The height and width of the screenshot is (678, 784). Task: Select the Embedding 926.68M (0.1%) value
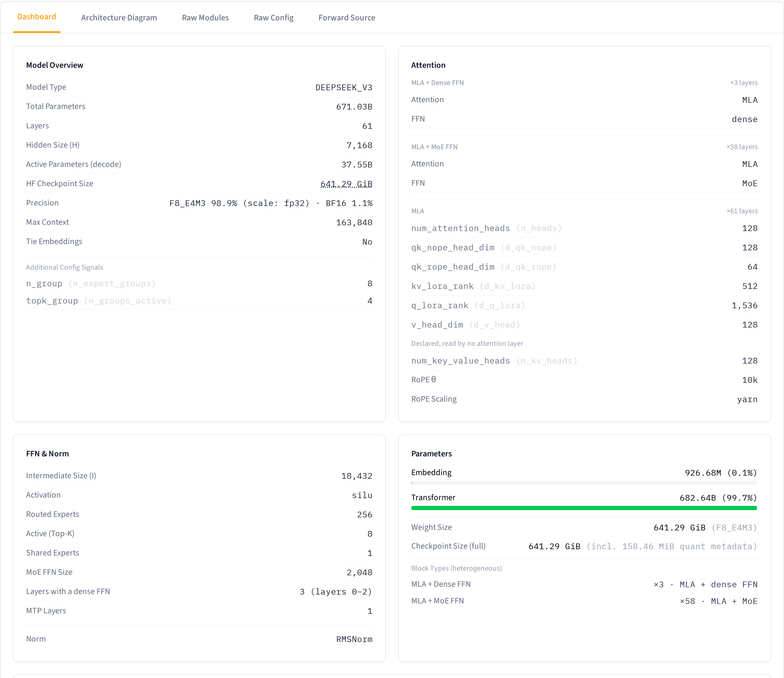pyautogui.click(x=721, y=473)
